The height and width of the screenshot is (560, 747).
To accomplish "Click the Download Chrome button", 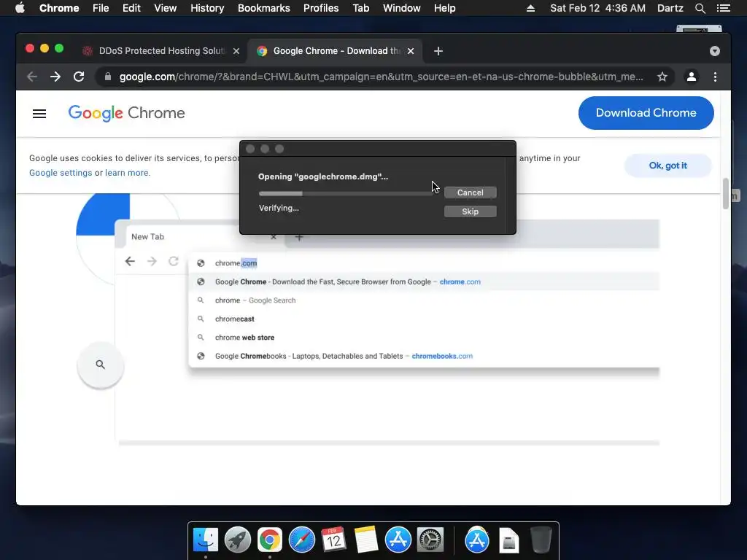I will (x=646, y=113).
